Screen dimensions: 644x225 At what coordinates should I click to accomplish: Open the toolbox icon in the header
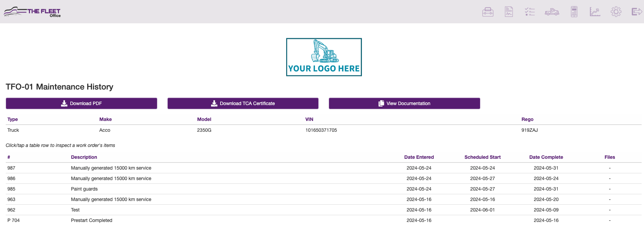[488, 12]
